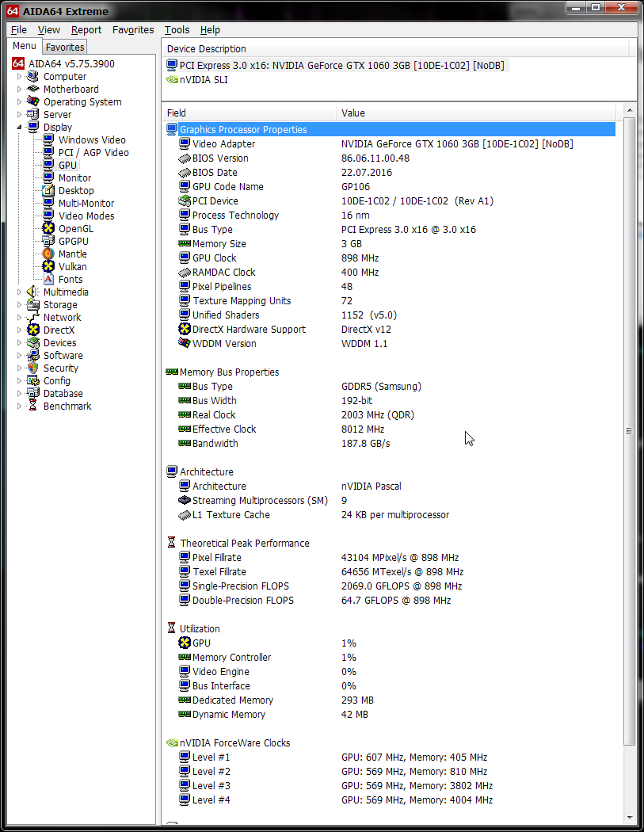Expand the Operating System node

coord(20,102)
